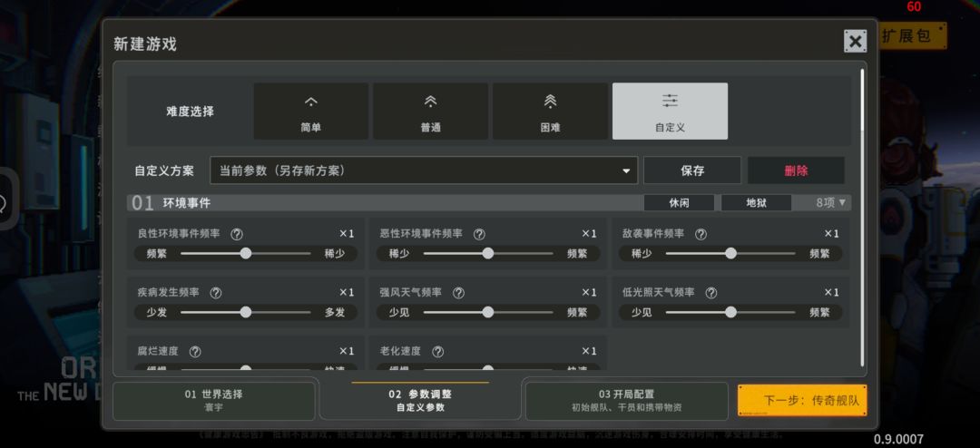This screenshot has width=980, height=448.
Task: Open help icon beside 敌袭事件频率
Action: pos(701,234)
